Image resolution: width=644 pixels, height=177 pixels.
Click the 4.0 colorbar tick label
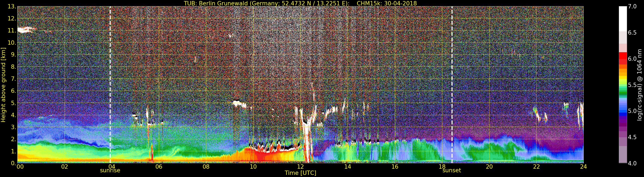632,163
